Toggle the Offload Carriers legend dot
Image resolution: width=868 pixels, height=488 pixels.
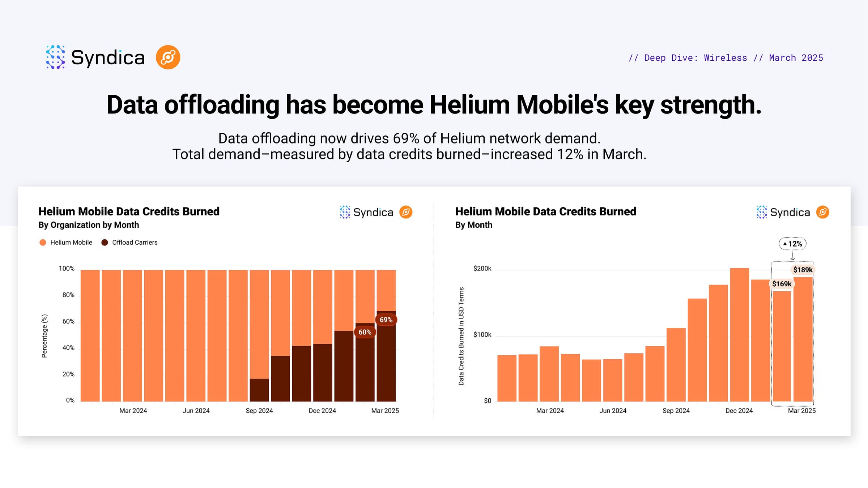click(105, 243)
